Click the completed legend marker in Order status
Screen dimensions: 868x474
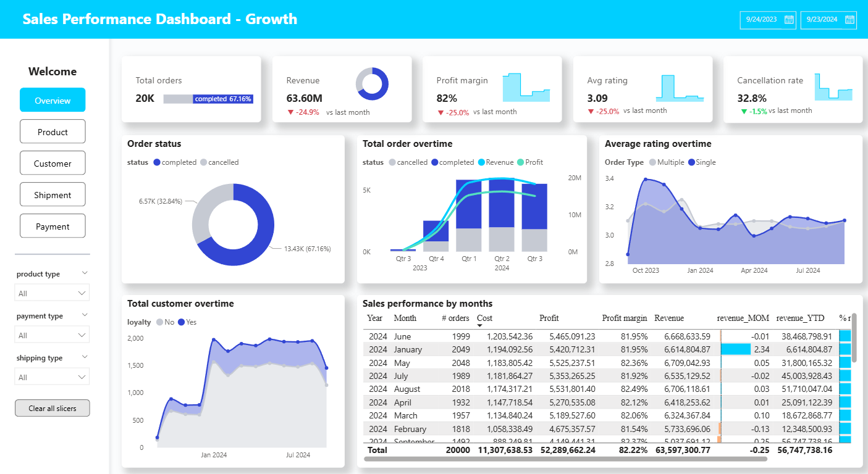pos(157,162)
